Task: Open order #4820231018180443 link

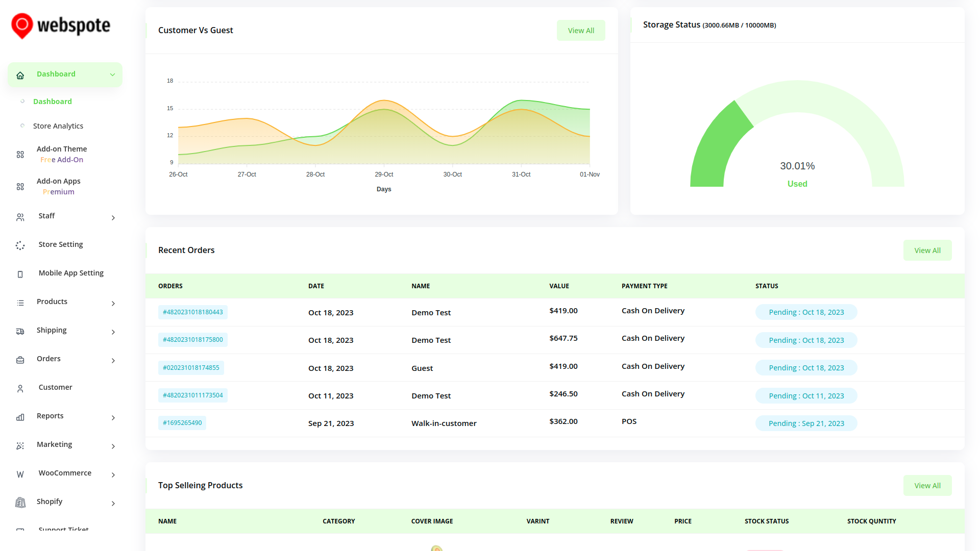Action: (192, 312)
